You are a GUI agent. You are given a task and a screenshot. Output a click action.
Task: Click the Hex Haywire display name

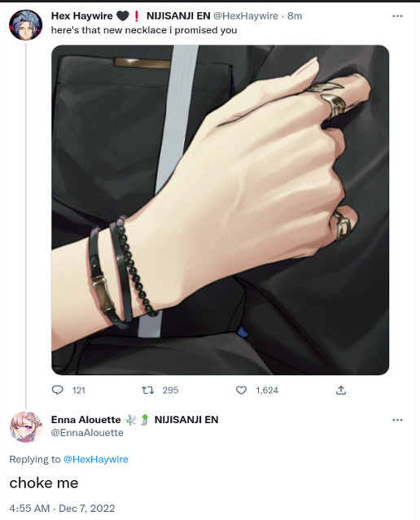click(82, 16)
